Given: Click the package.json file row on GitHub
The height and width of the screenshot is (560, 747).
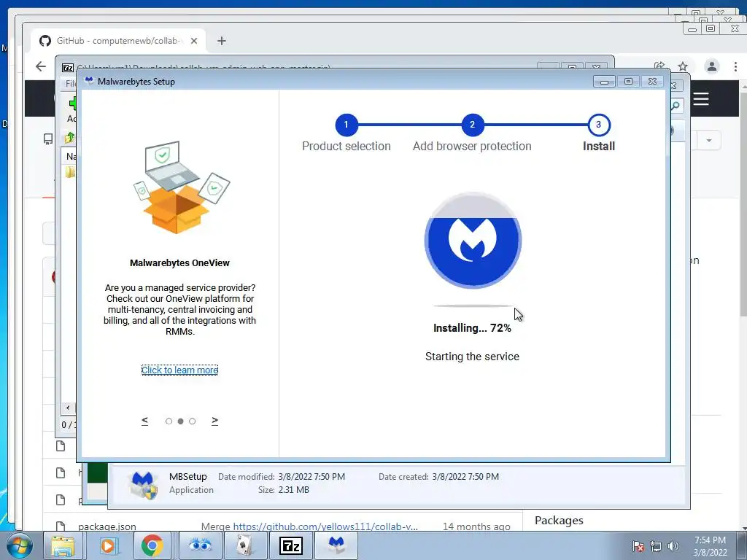Looking at the screenshot, I should tap(283, 526).
